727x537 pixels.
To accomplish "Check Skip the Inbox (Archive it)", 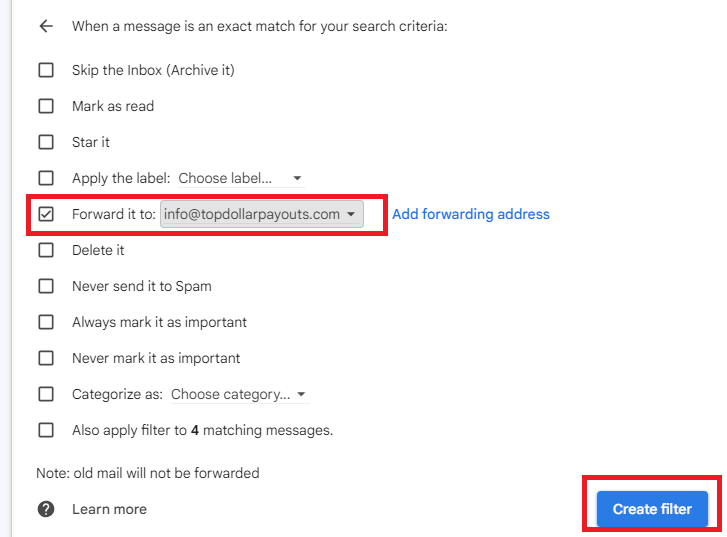I will point(46,70).
